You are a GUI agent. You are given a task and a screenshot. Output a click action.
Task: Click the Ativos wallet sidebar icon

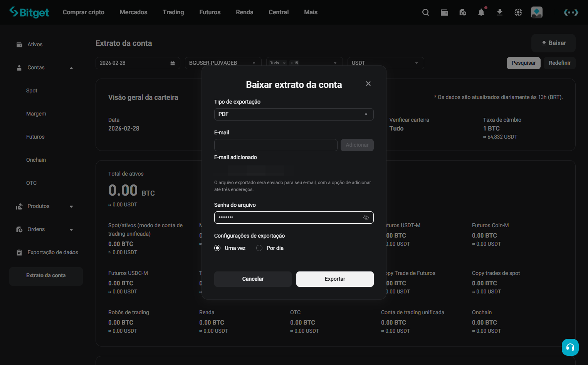point(19,45)
